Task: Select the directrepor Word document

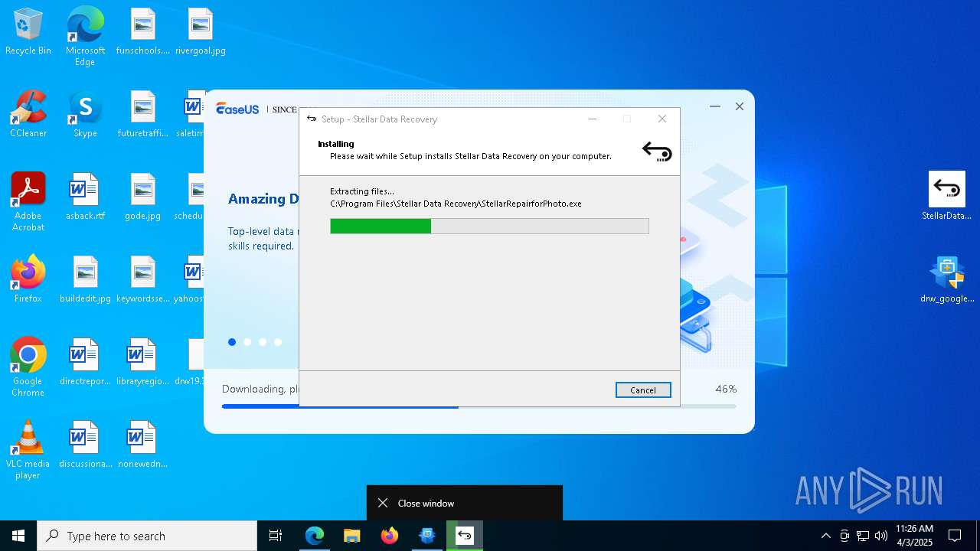Action: [x=85, y=363]
